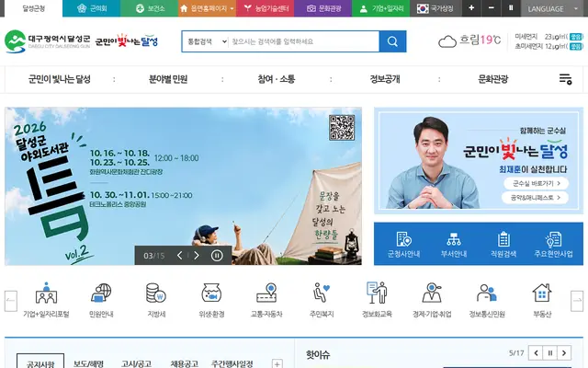Image resolution: width=588 pixels, height=368 pixels.
Task: Open 부동산 house icon
Action: 542,300
